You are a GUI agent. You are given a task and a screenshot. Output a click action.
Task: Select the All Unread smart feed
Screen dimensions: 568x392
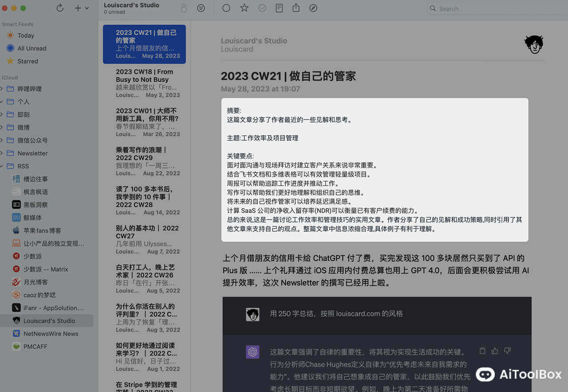click(x=32, y=48)
